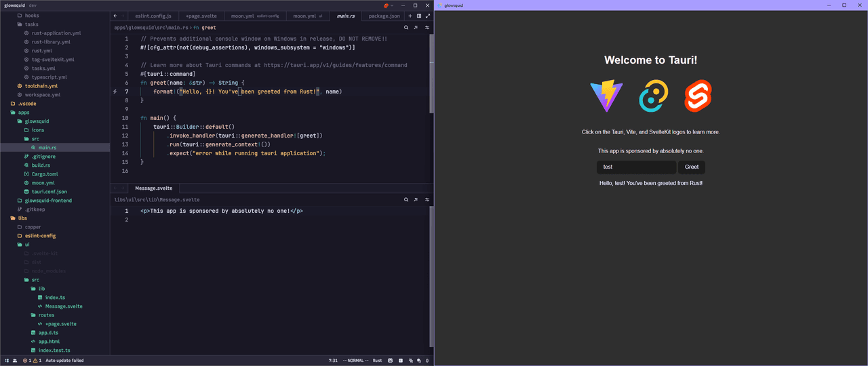The height and width of the screenshot is (366, 868).
Task: Switch to the package.json tab
Action: (384, 16)
